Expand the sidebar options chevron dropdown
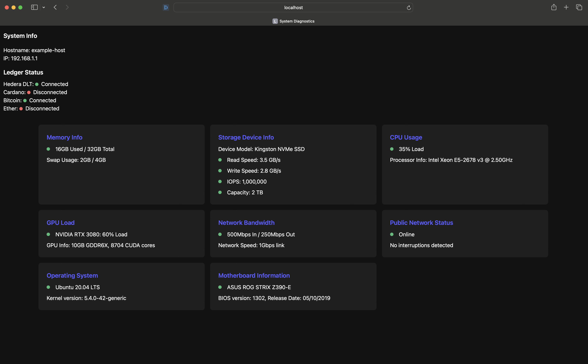Image resolution: width=588 pixels, height=364 pixels. pyautogui.click(x=44, y=7)
